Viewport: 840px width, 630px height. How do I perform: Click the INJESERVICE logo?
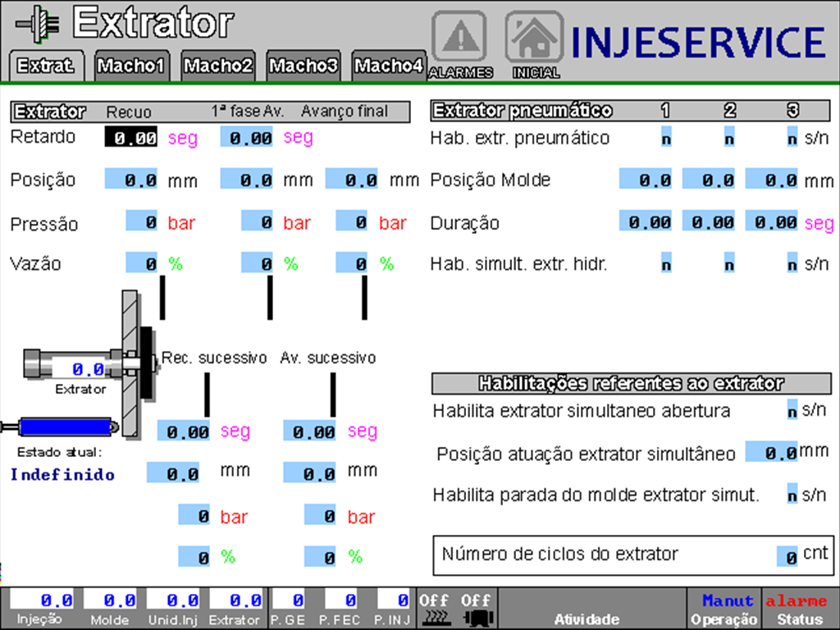click(x=697, y=43)
